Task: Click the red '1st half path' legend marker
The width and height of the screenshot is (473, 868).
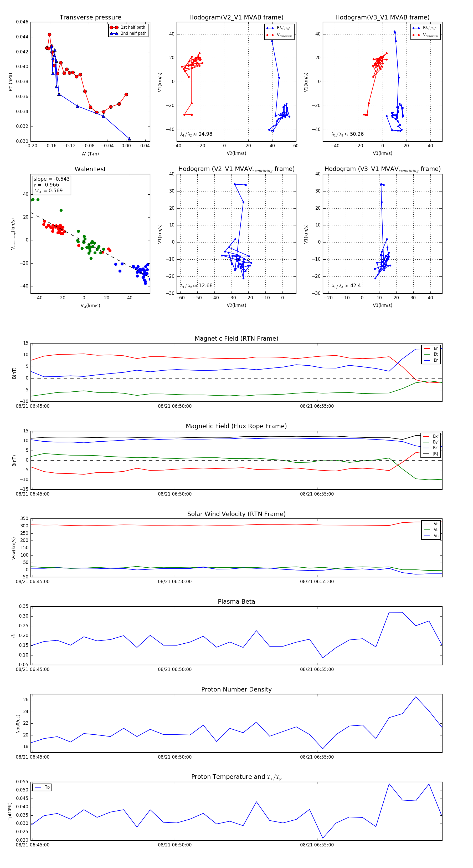Action: 114,27
